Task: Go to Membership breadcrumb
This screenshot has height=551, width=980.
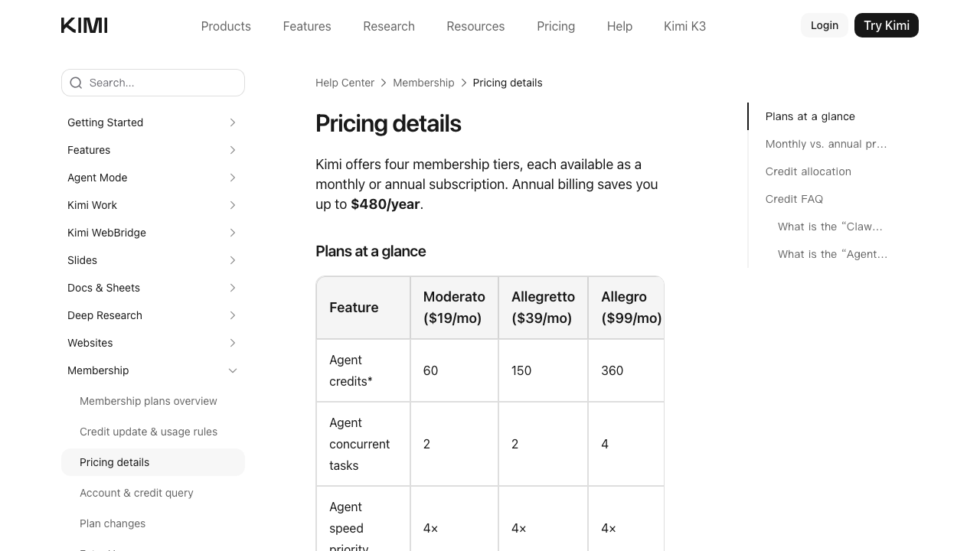Action: pyautogui.click(x=423, y=83)
